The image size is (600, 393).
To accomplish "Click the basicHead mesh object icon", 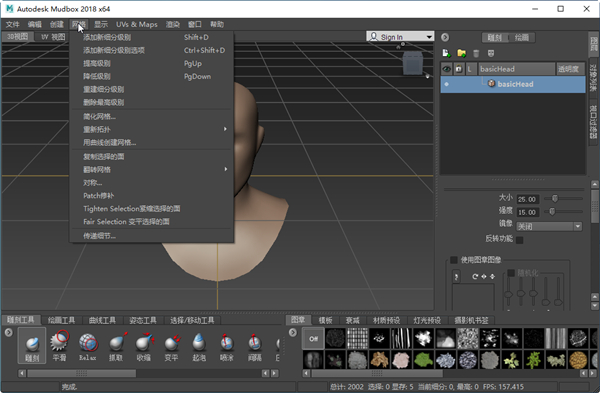I will (x=491, y=83).
